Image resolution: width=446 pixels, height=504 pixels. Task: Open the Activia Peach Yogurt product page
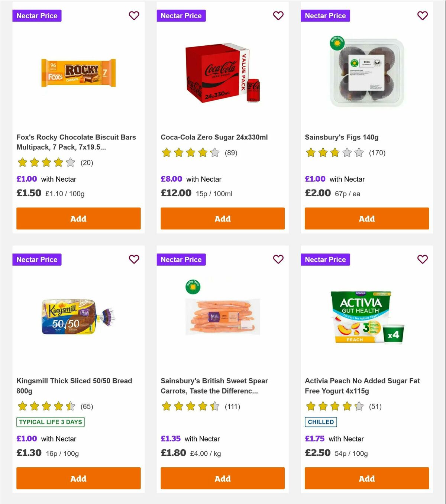pyautogui.click(x=362, y=386)
